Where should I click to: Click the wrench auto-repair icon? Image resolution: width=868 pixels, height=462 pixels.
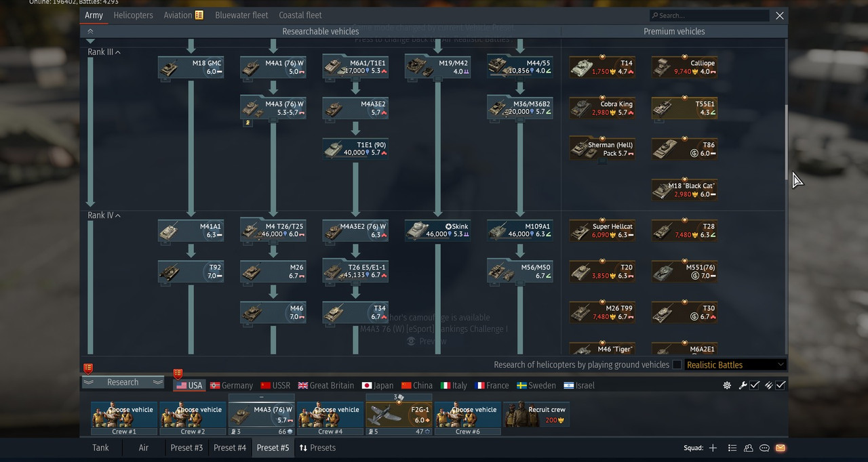point(743,385)
